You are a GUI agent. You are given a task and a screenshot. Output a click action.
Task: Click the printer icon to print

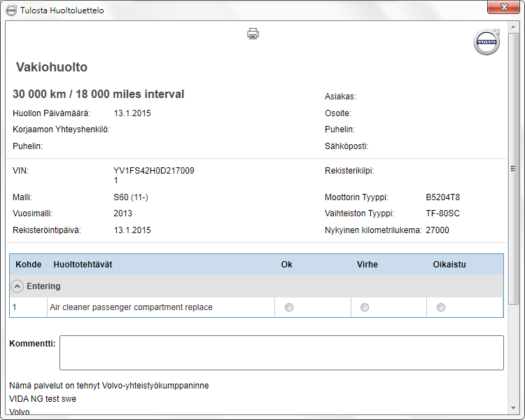pos(253,34)
